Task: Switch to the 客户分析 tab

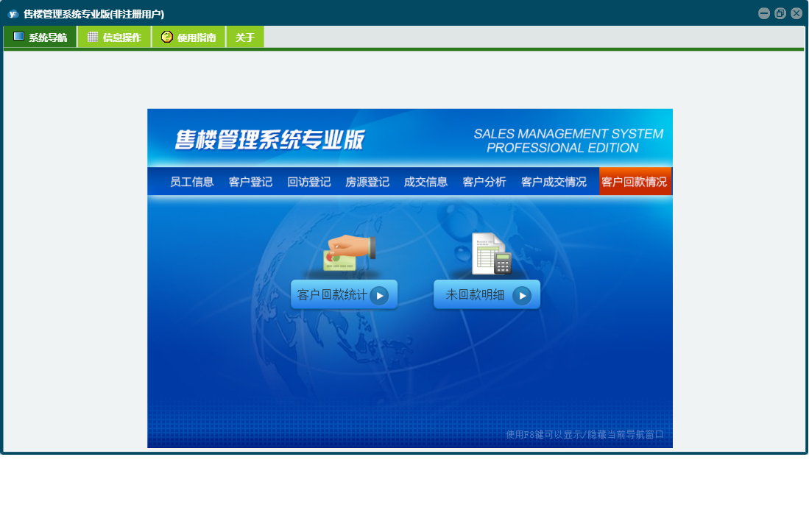Action: click(x=484, y=182)
